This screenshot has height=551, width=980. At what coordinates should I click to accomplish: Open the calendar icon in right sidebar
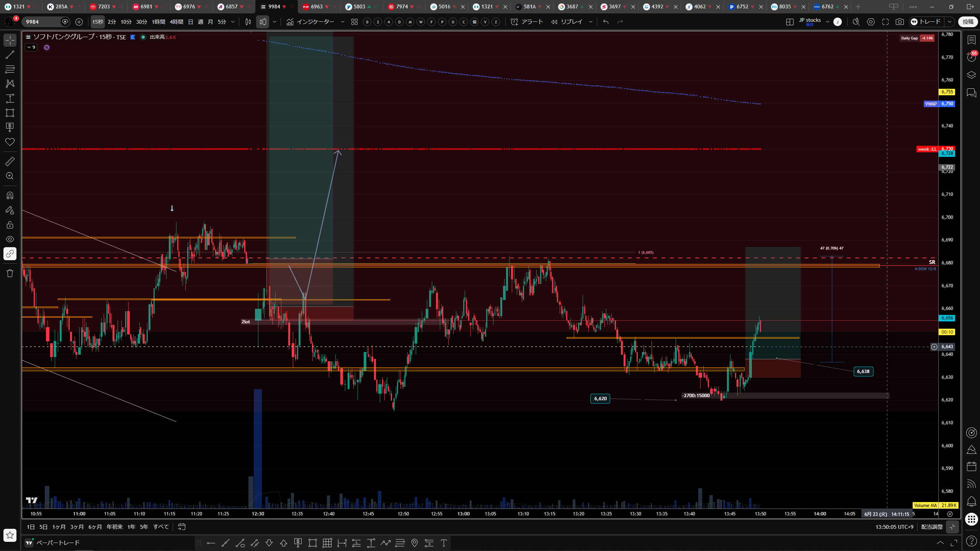point(972,466)
